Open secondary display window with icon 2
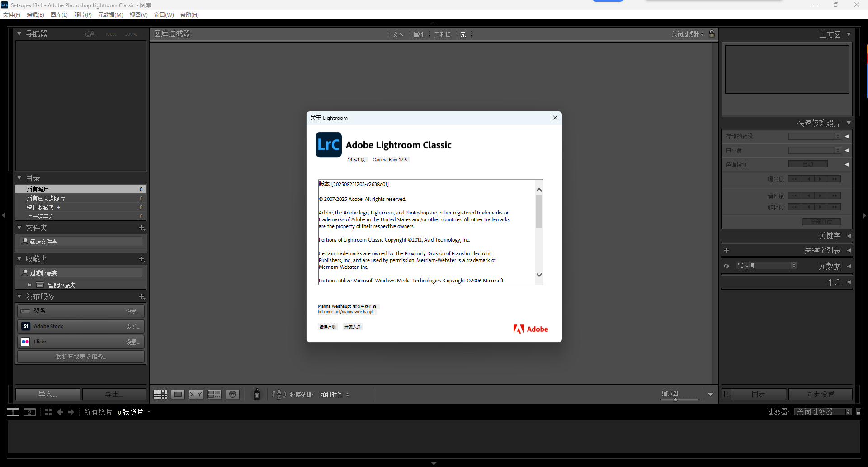This screenshot has width=868, height=467. (29, 412)
